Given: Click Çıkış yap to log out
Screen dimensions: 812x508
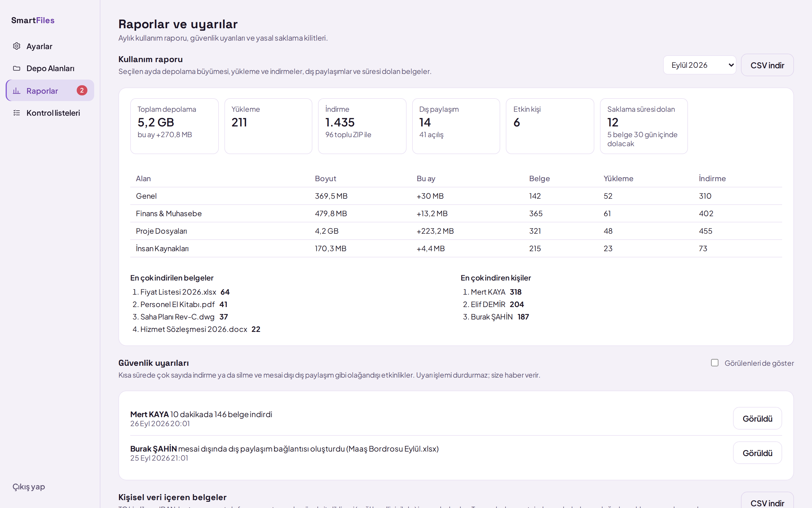Looking at the screenshot, I should 29,487.
